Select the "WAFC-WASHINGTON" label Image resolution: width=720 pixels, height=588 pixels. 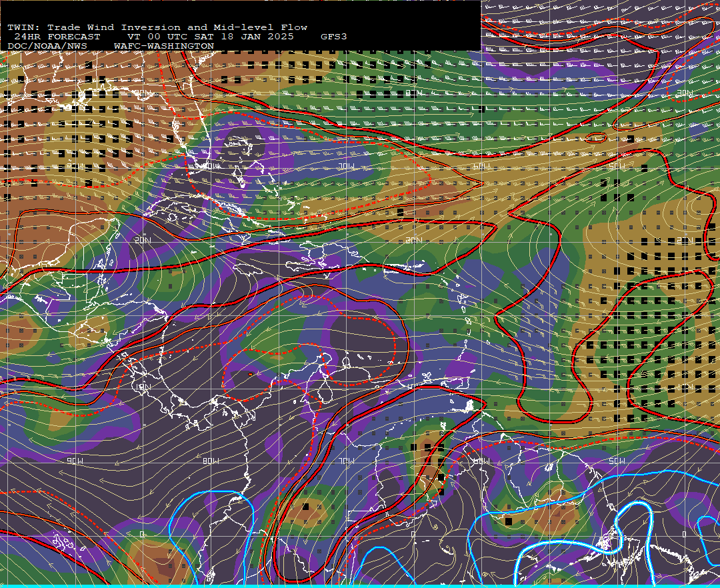164,47
